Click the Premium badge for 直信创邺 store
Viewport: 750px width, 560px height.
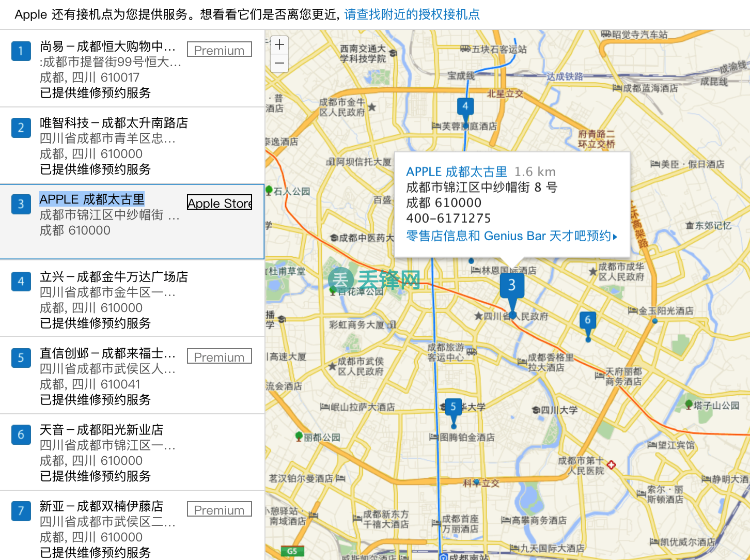pyautogui.click(x=220, y=356)
